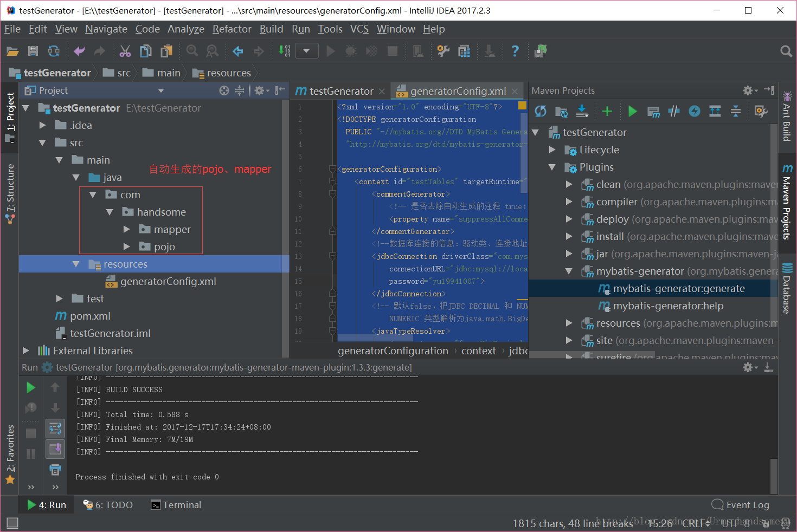Open the VCS menu

coord(359,29)
